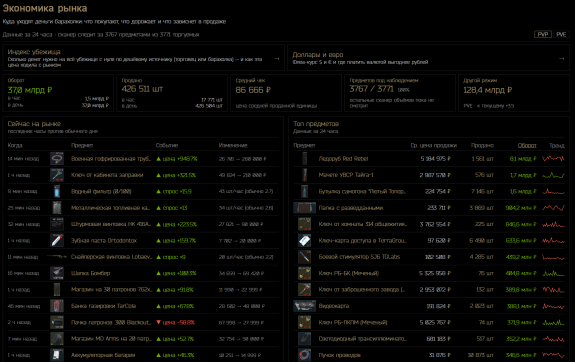Viewport: 575px width, 362px height.
Task: Sort top items by Оборот column
Action: click(527, 146)
